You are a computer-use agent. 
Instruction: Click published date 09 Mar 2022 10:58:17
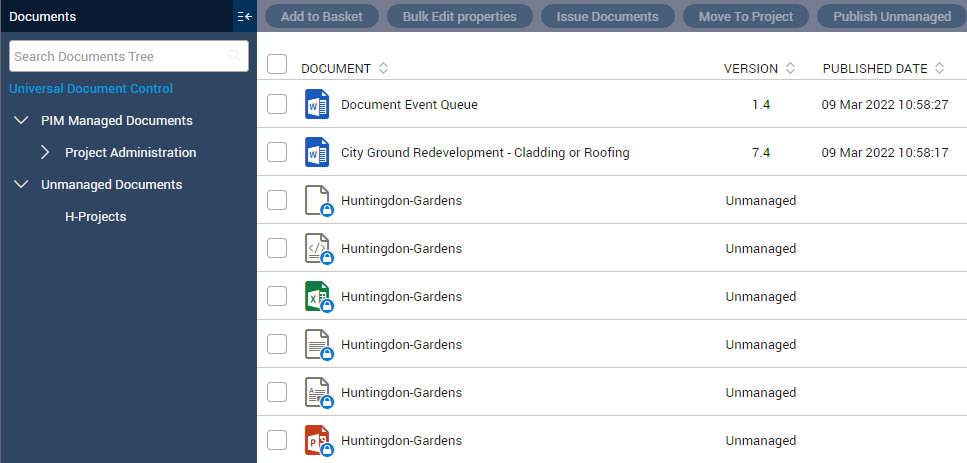pos(885,153)
